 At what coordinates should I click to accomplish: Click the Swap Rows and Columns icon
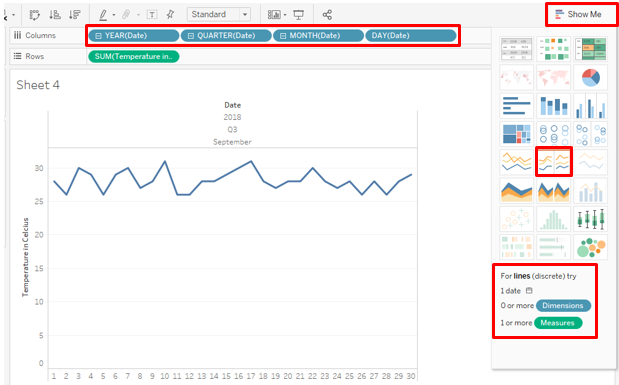[35, 15]
